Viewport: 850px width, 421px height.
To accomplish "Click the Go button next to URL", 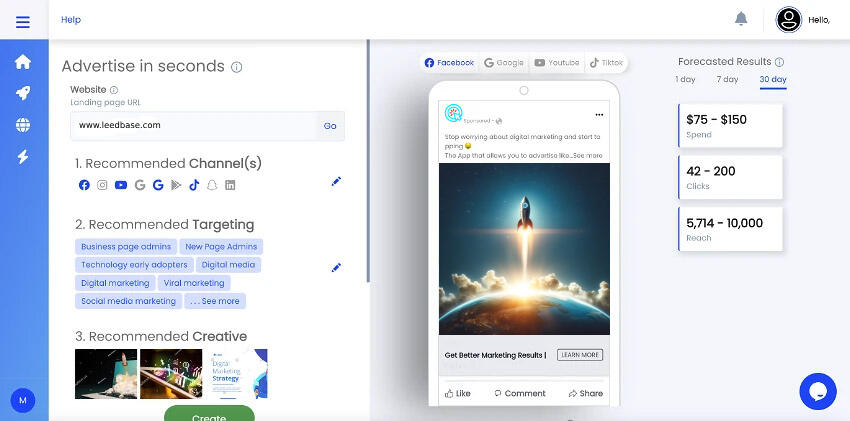I will (330, 126).
